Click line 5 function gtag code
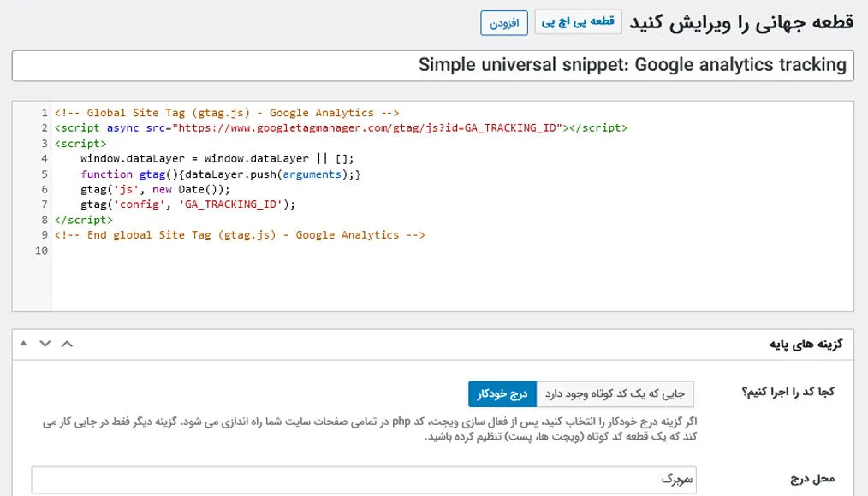Screen dimensions: 868x496 pyautogui.click(x=220, y=174)
